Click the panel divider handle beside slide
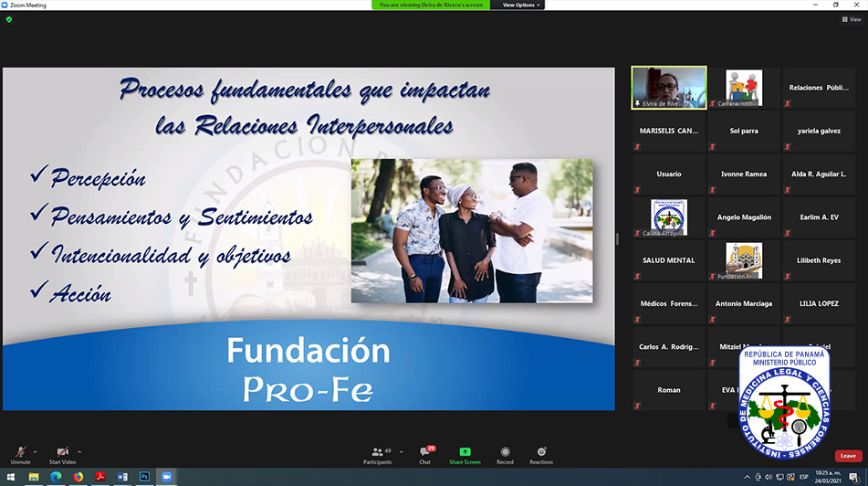Image resolution: width=868 pixels, height=486 pixels. point(617,238)
